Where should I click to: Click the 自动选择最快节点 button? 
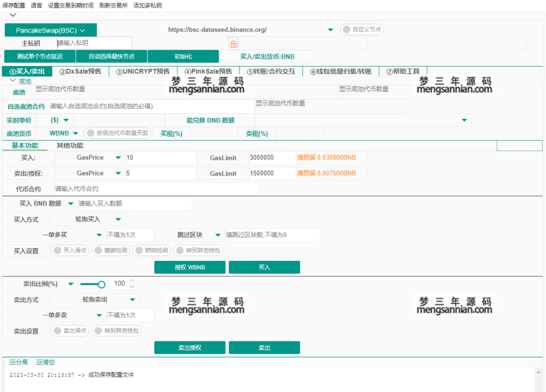(111, 57)
